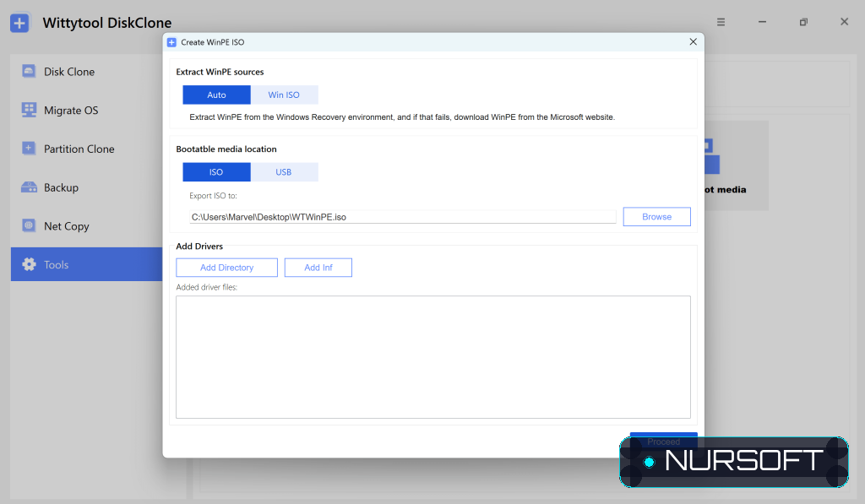Screen dimensions: 865x504
Task: Click the Tools gear icon
Action: (x=29, y=264)
